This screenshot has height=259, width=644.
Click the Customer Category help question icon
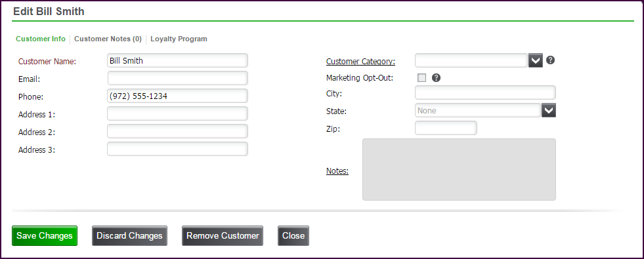coord(551,60)
